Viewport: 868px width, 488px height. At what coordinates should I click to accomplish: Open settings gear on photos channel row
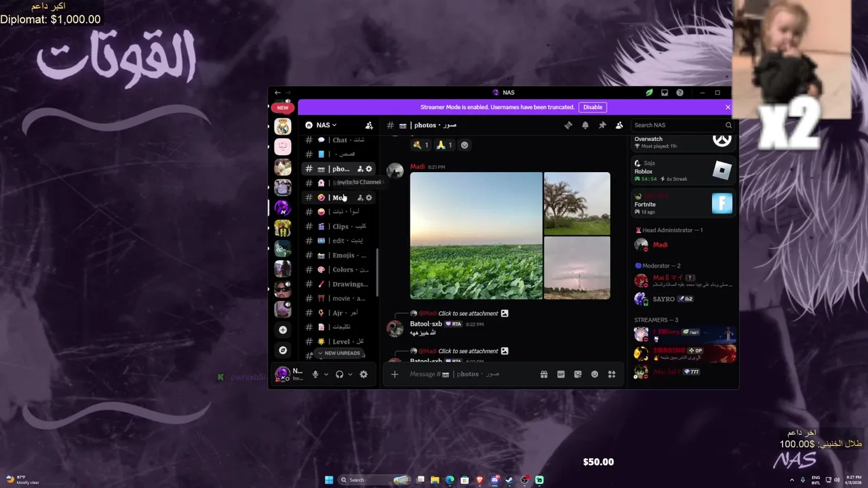pyautogui.click(x=369, y=169)
